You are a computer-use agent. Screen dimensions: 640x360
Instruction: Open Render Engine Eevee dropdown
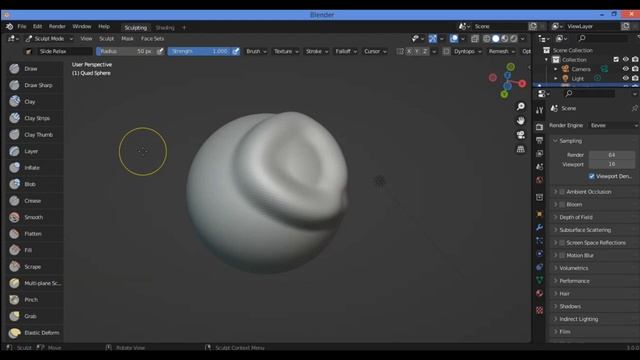(613, 126)
